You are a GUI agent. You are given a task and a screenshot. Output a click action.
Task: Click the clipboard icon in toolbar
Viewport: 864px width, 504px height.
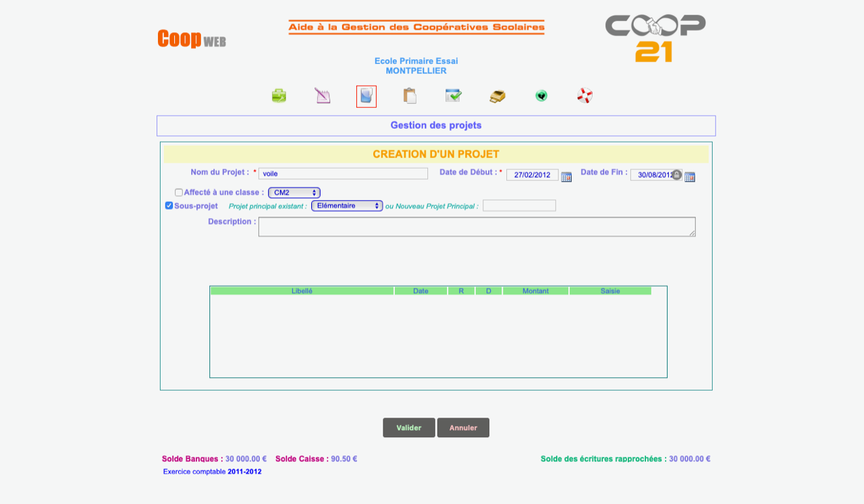coord(410,96)
